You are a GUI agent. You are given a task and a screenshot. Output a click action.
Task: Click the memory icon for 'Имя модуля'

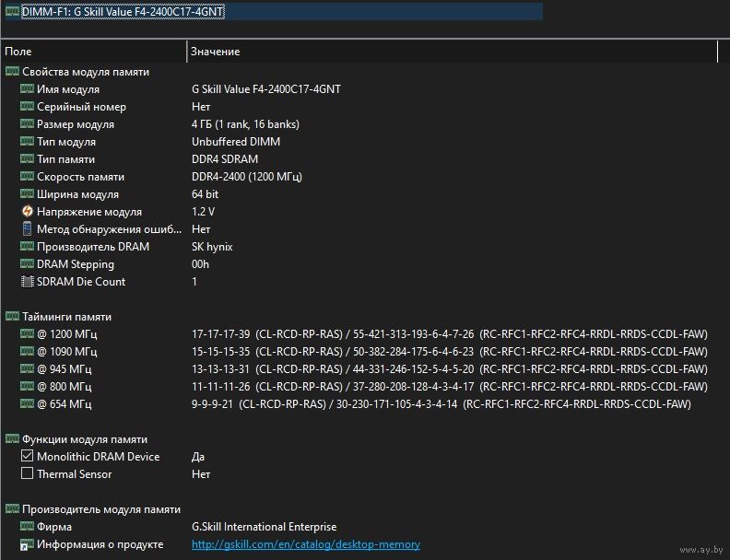(x=27, y=88)
